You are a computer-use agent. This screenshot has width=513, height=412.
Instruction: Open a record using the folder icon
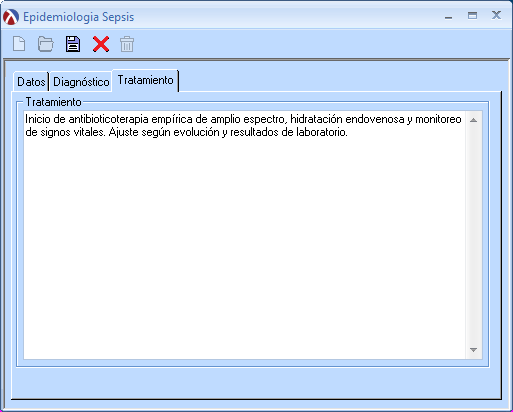point(45,44)
